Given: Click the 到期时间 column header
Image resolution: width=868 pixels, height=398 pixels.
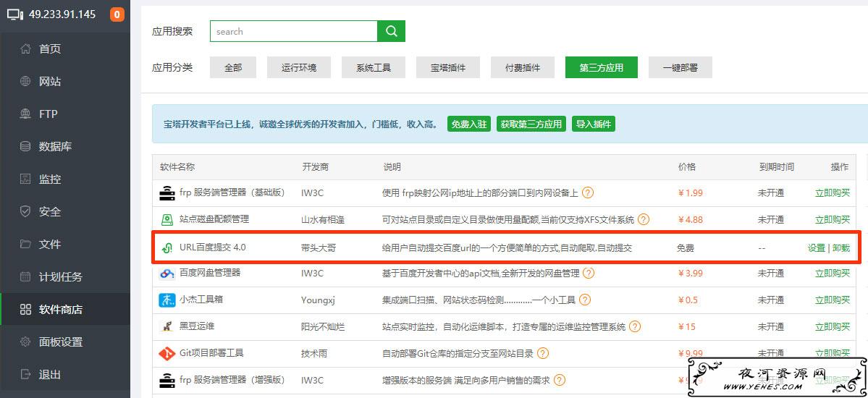Looking at the screenshot, I should tap(777, 166).
